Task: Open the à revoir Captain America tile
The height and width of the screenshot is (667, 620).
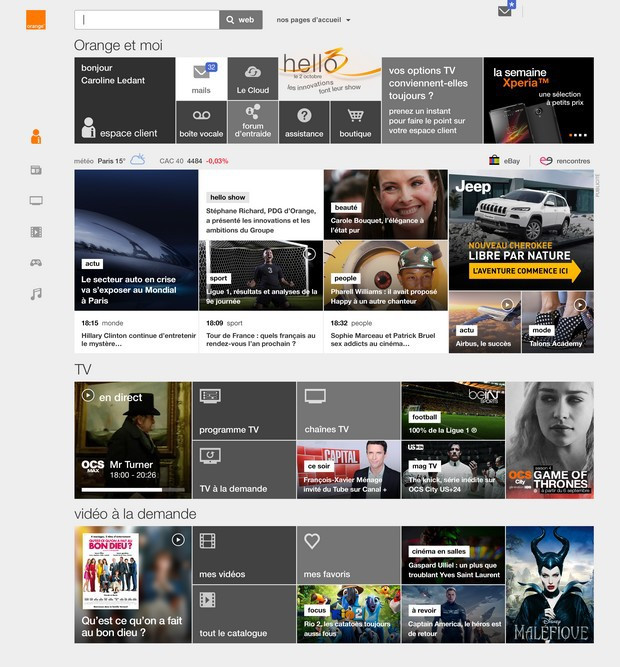Action: (453, 614)
